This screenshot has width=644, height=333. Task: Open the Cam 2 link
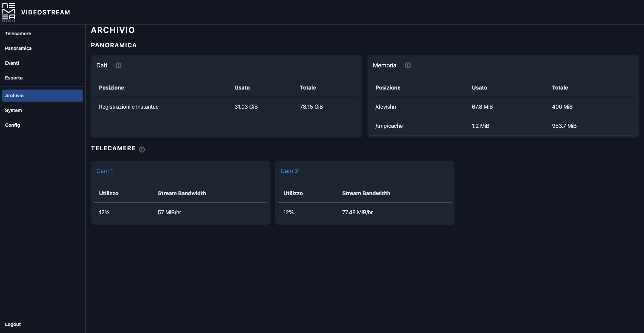[x=289, y=171]
